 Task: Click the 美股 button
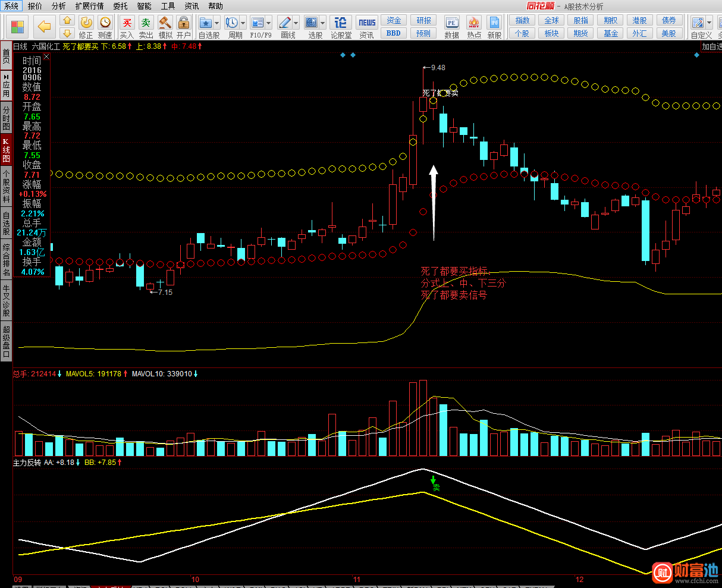tap(668, 33)
